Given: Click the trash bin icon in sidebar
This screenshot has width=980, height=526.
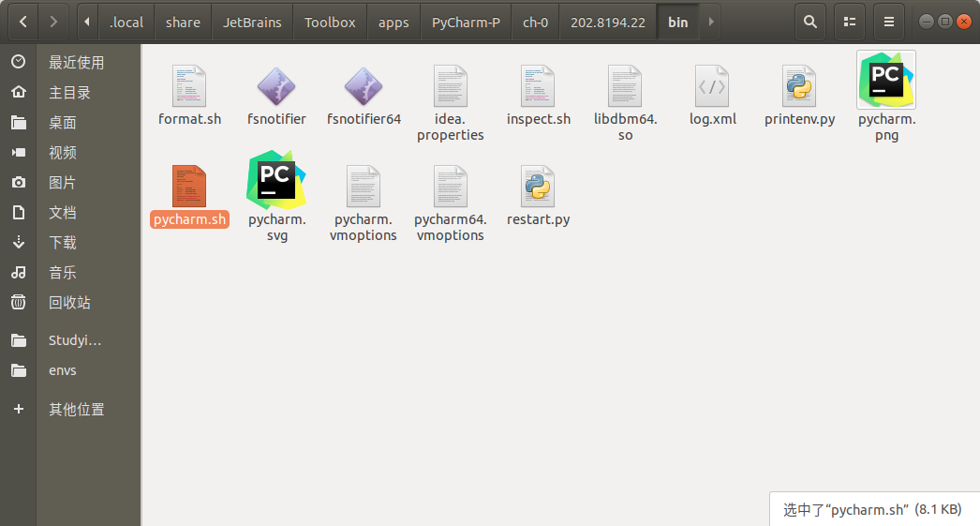Looking at the screenshot, I should tap(19, 302).
